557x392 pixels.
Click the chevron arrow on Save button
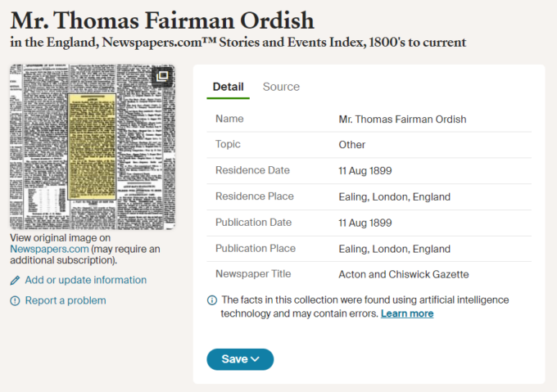pos(255,359)
